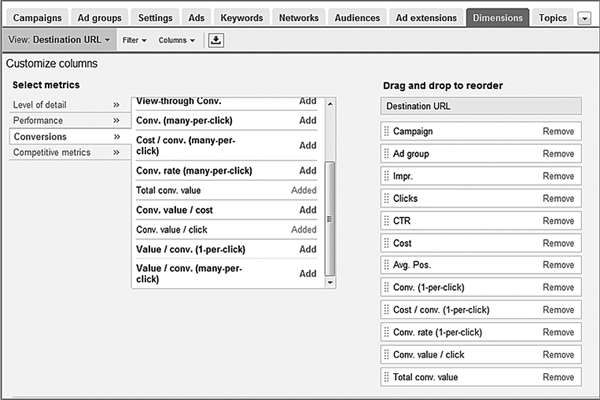The width and height of the screenshot is (600, 400).
Task: Add the Value / conv. (1-per-click) metric
Action: (x=308, y=249)
